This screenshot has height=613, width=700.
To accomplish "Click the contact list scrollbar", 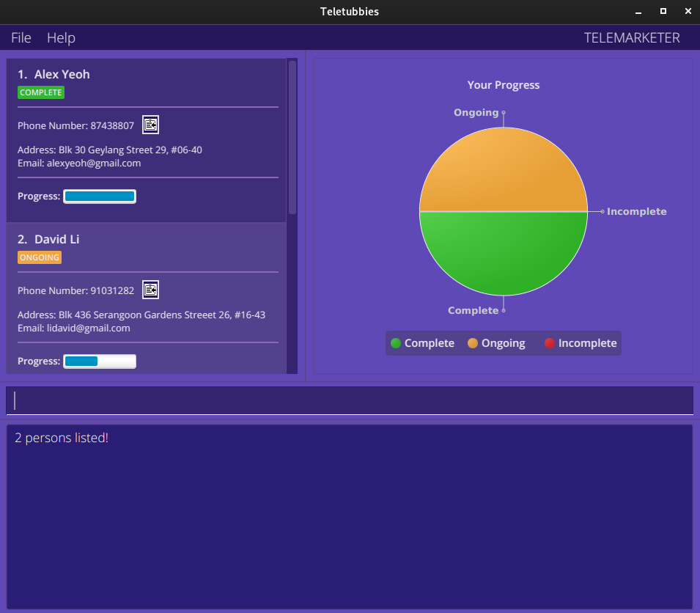I will tap(292, 138).
